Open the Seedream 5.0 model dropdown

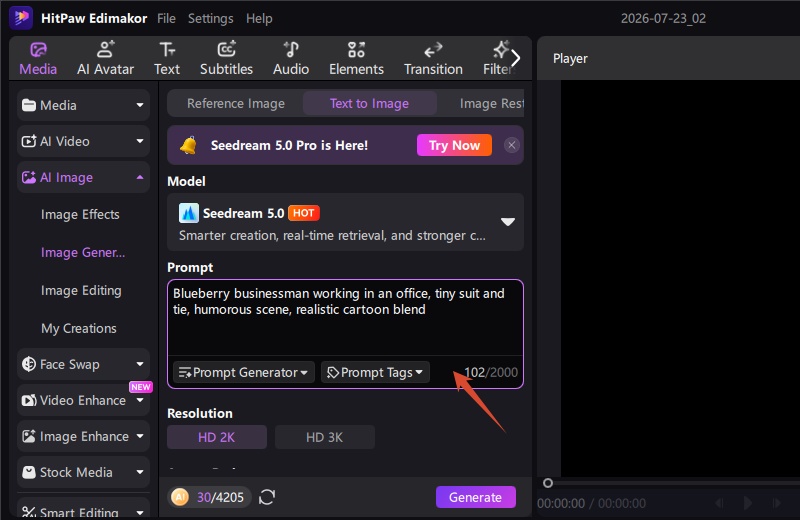tap(345, 222)
